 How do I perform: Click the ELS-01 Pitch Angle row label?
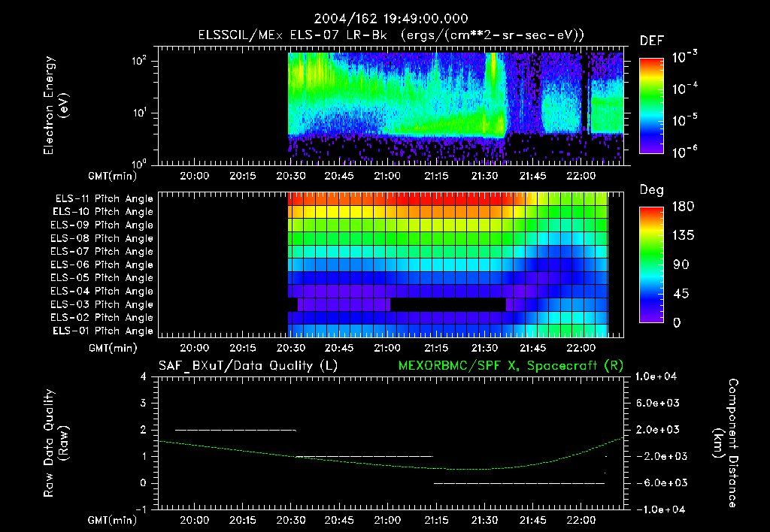[103, 331]
